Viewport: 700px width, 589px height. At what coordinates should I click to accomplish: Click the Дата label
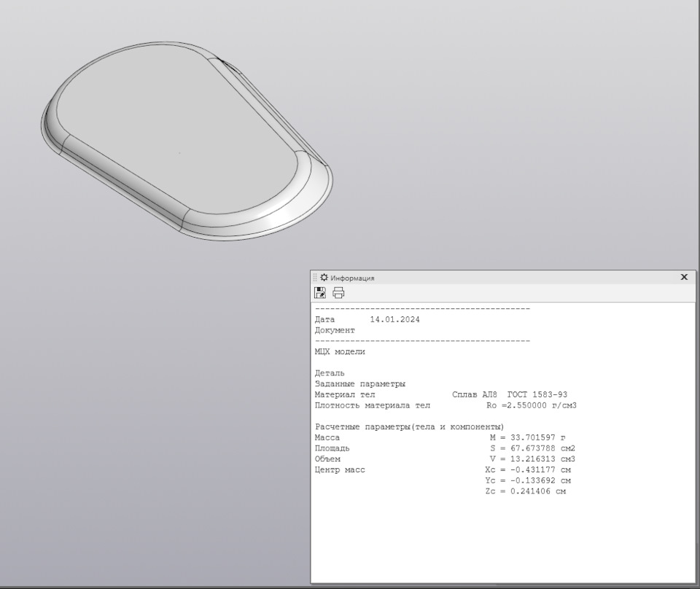pyautogui.click(x=324, y=319)
